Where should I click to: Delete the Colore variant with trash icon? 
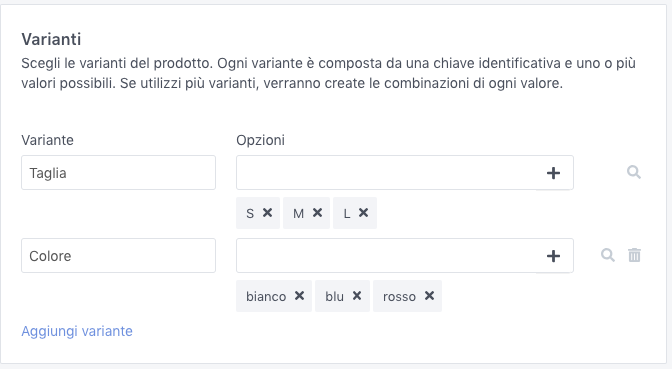634,255
